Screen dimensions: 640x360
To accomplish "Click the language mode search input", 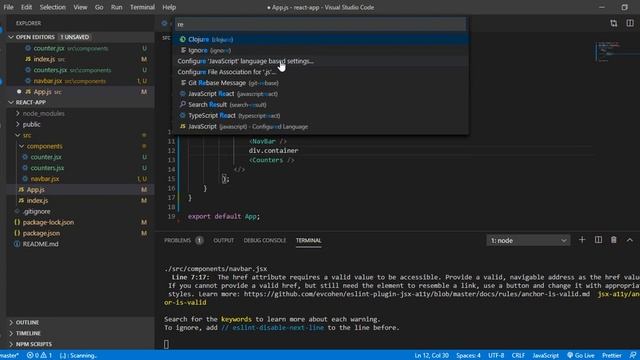I will click(x=320, y=24).
